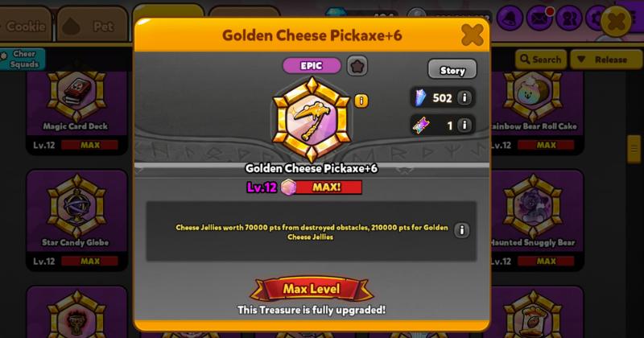Show info for the 502 crystal count
The image size is (644, 338).
(464, 97)
